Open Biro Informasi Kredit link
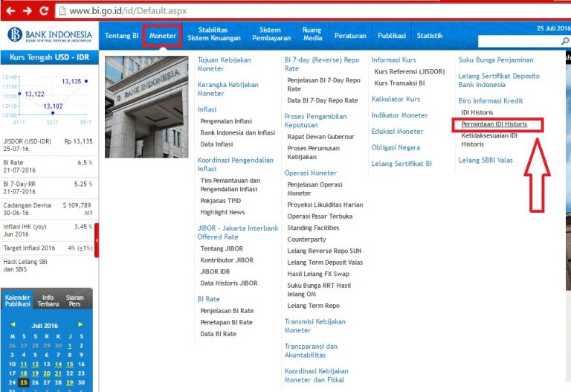Viewport: 571px width, 392px height. coord(491,101)
